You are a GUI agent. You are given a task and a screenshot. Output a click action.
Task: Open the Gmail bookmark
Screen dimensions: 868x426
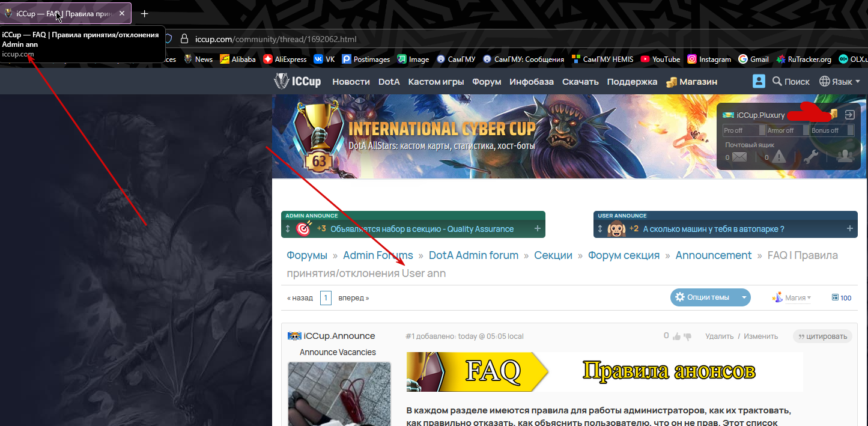(x=753, y=59)
